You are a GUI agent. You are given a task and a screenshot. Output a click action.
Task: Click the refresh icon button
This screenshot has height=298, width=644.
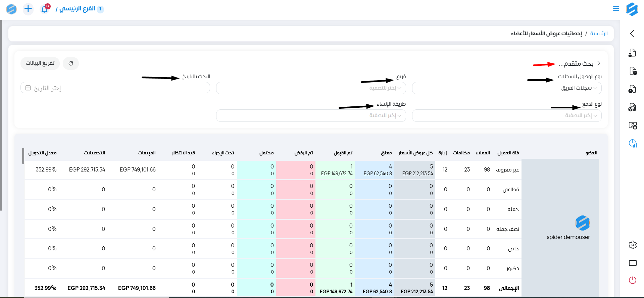71,63
